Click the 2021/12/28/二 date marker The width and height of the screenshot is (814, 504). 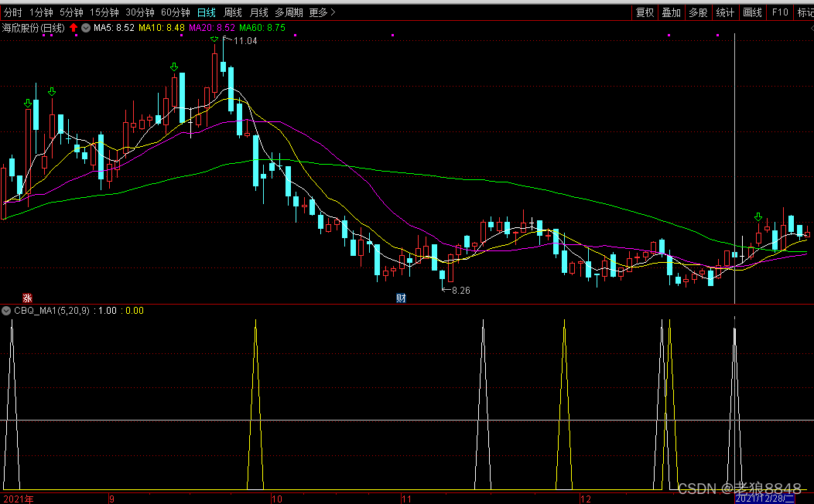click(764, 499)
